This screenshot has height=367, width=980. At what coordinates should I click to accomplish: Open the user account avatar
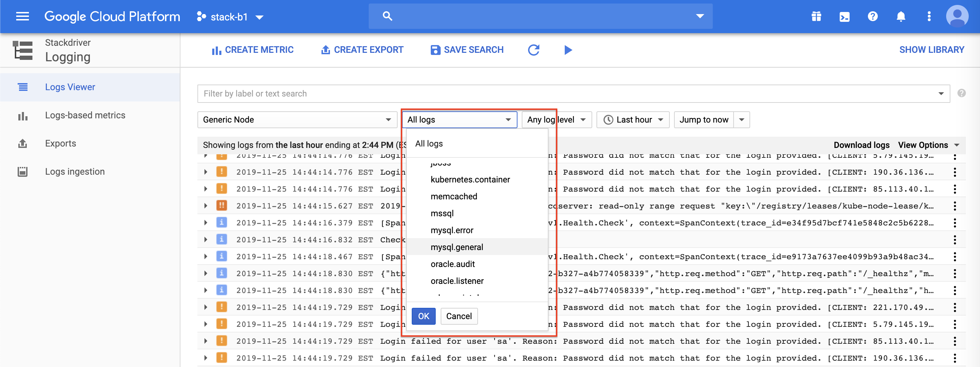click(x=957, y=16)
